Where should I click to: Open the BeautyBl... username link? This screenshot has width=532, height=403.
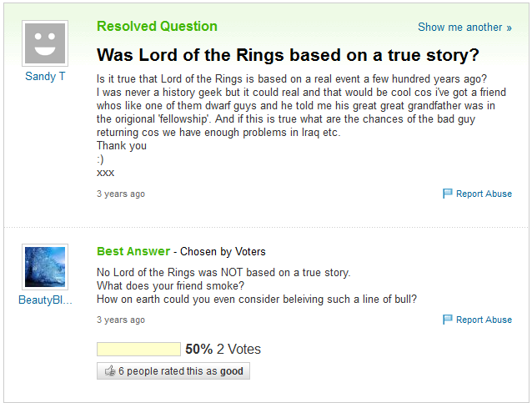pyautogui.click(x=45, y=300)
